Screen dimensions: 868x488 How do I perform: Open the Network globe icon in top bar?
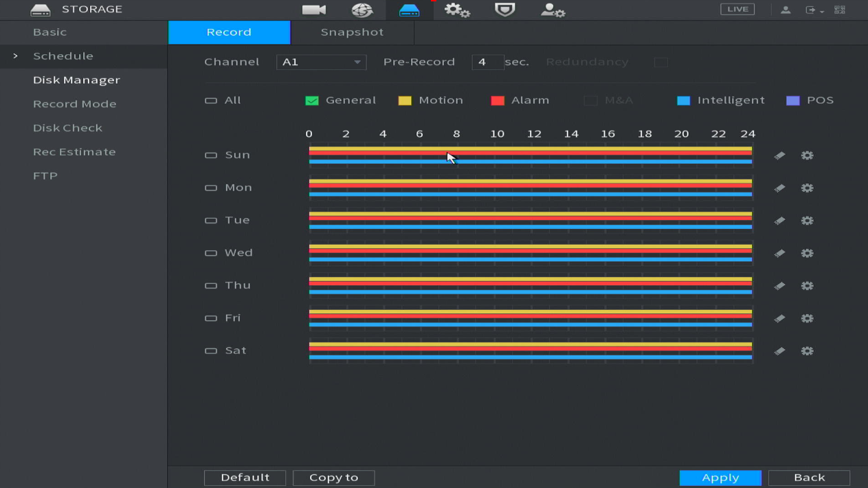point(362,10)
